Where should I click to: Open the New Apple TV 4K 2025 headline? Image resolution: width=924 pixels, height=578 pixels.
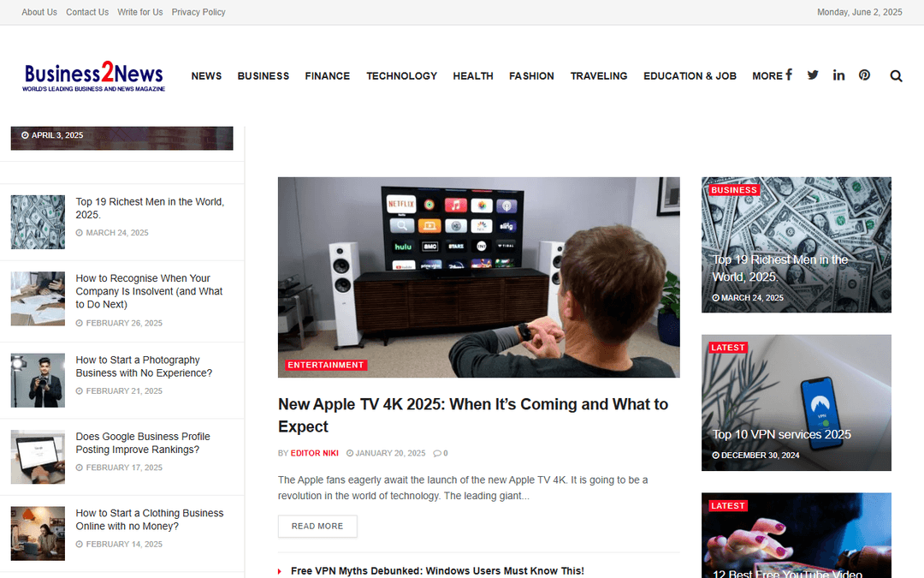point(473,415)
